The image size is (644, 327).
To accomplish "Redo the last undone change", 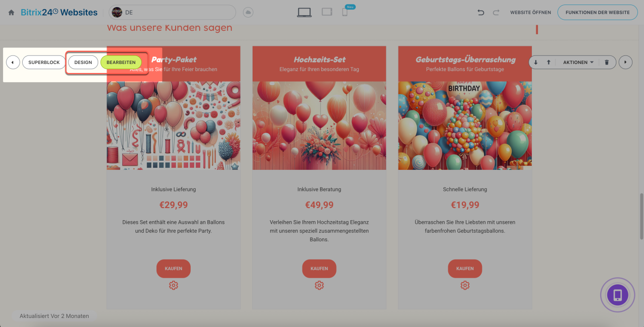I will (496, 12).
